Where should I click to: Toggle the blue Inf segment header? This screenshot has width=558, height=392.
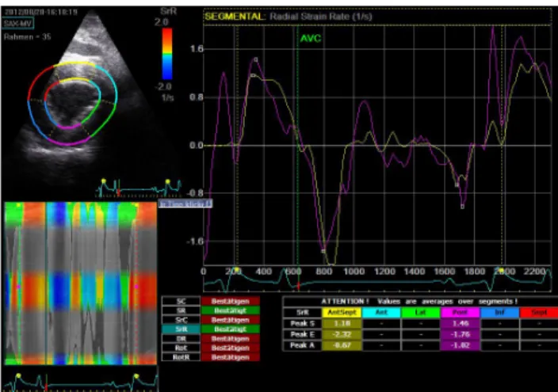499,313
